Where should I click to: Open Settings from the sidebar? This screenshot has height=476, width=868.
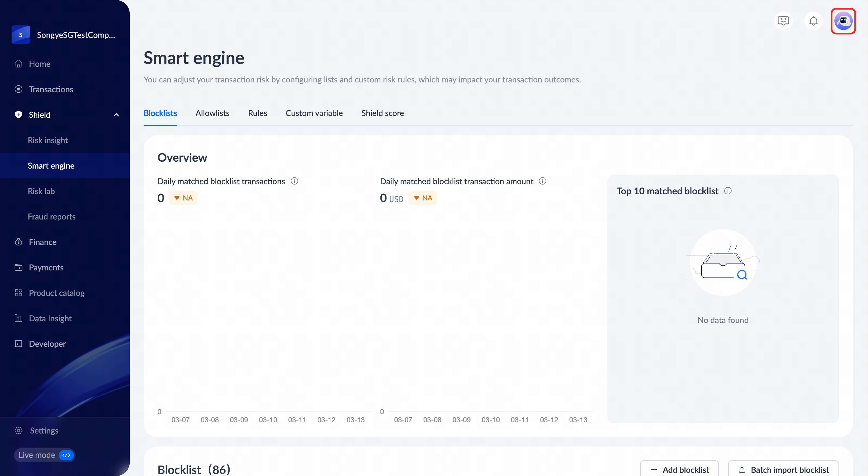point(44,430)
